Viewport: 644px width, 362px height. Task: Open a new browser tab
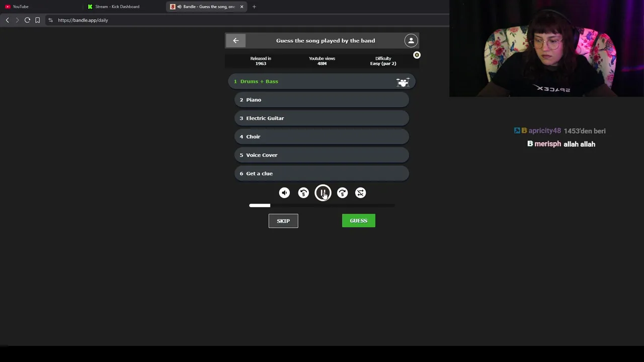[254, 7]
